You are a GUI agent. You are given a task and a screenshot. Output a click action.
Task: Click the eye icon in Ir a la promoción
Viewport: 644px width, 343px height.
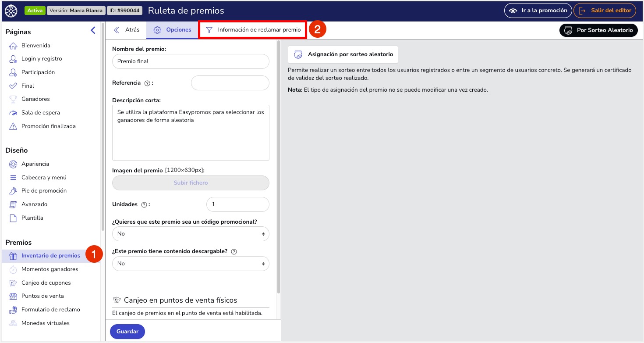513,11
